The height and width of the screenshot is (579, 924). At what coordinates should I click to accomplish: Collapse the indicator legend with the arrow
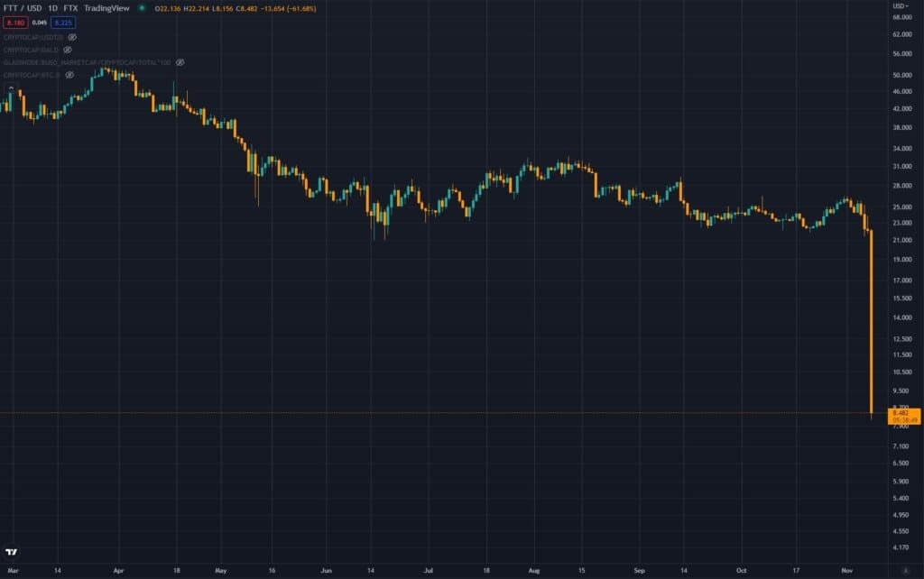11,88
